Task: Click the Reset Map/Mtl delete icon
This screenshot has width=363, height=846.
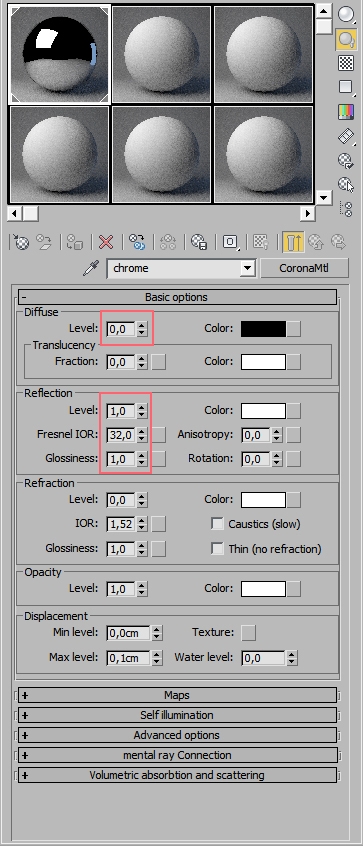Action: [106, 242]
